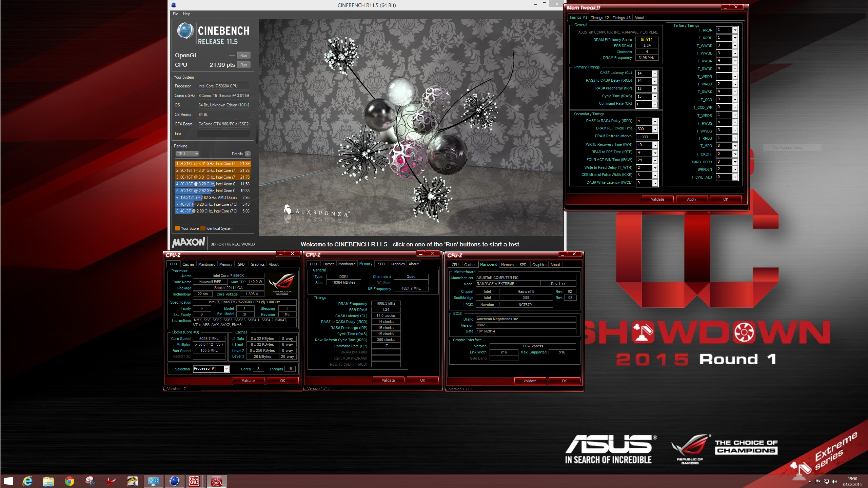868x488 pixels.
Task: Open the network status tray icon
Action: (x=826, y=482)
